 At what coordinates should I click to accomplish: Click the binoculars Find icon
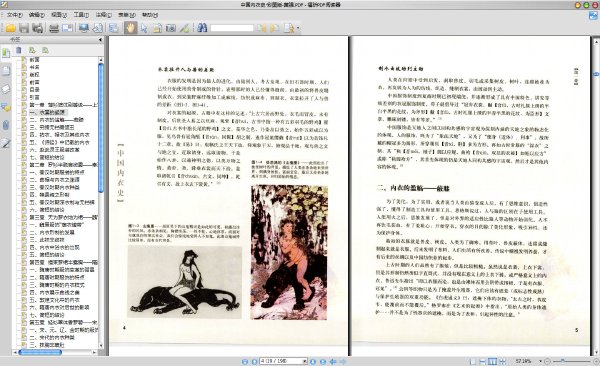pyautogui.click(x=202, y=28)
